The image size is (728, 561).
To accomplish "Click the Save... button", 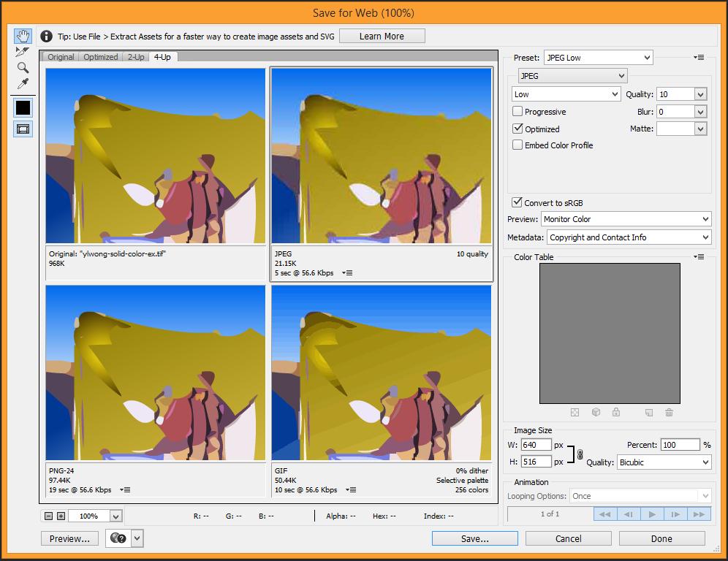I will (475, 538).
